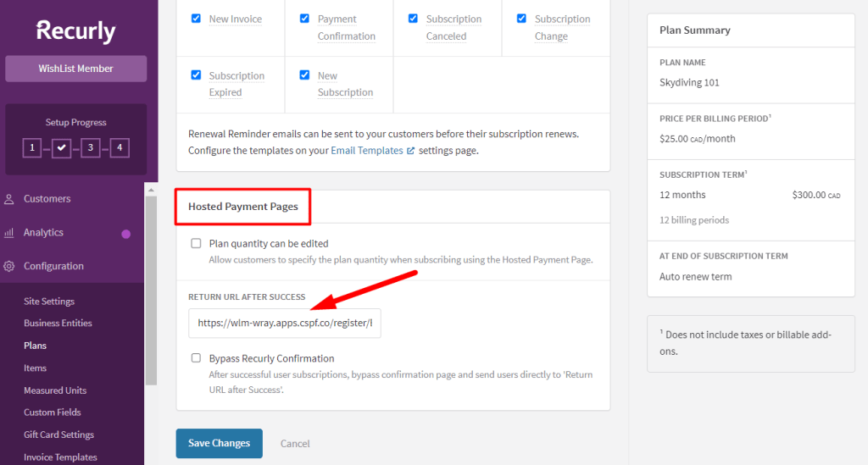Image resolution: width=868 pixels, height=465 pixels.
Task: Open Site Settings in the sidebar
Action: 49,302
